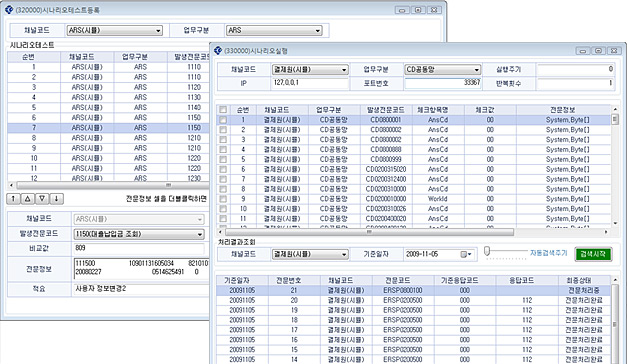Maximize the 시나리오실행 window
627x364 pixels.
[598, 51]
